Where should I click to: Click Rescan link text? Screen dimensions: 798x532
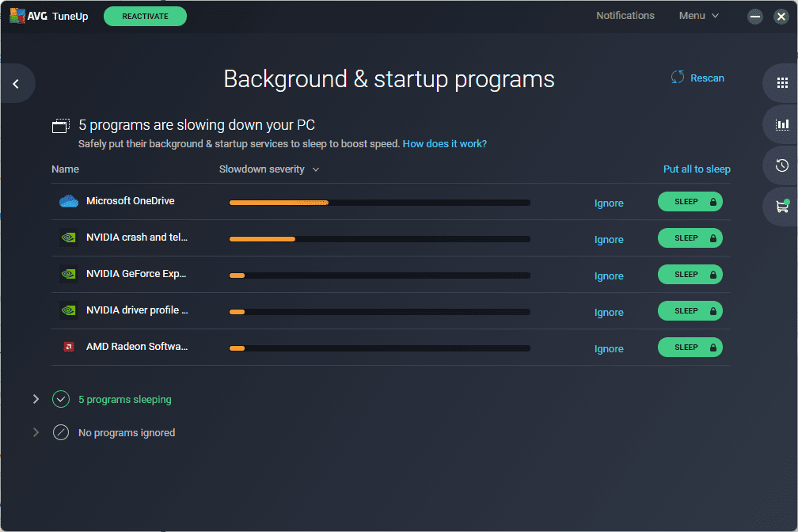click(x=707, y=78)
